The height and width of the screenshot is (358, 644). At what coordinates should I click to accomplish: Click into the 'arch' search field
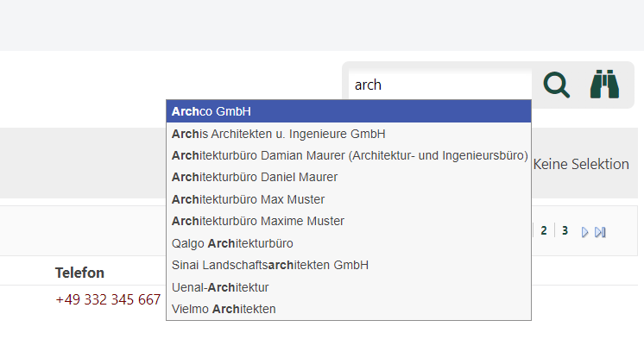click(439, 85)
